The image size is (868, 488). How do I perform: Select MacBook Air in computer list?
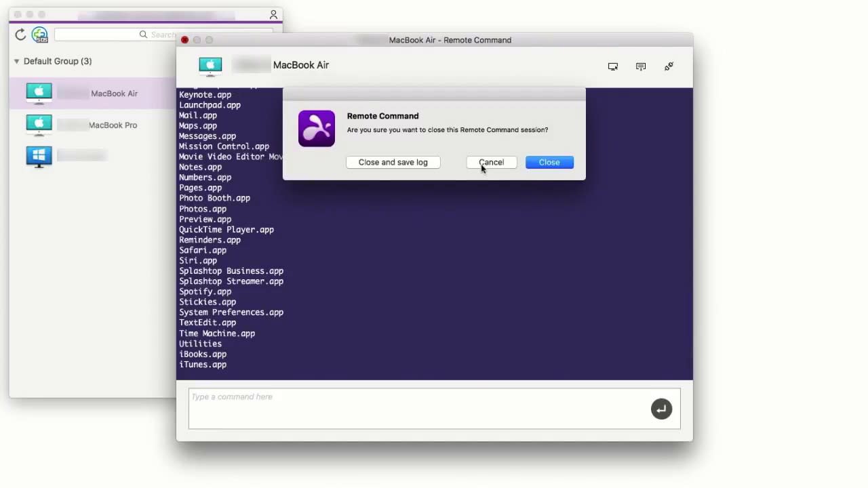92,93
